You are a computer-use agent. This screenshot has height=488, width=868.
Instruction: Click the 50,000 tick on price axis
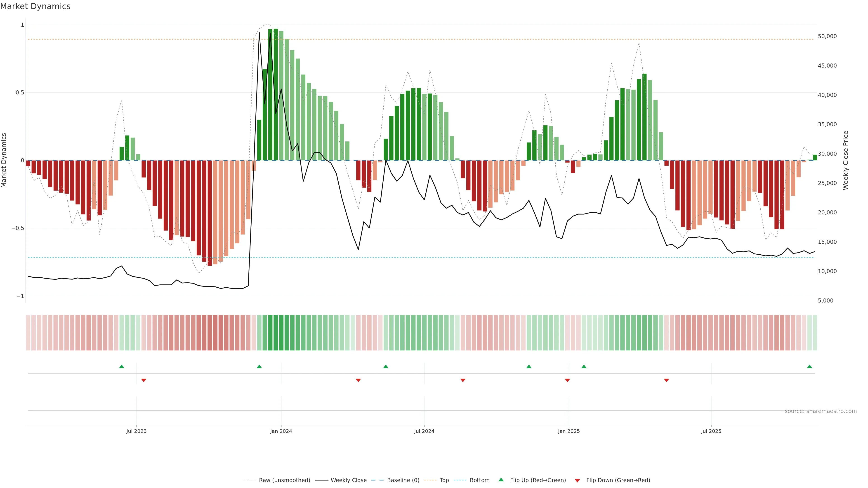[x=827, y=36]
